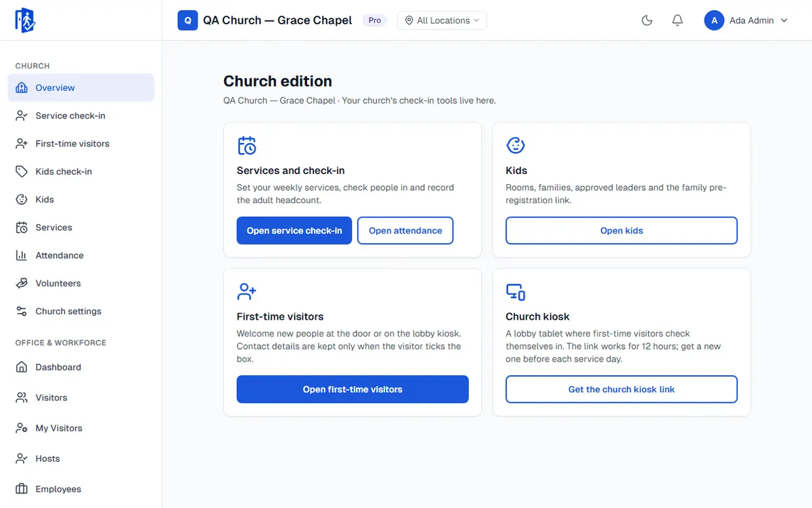Click the OFFICE & WORKFORCE section label

click(x=61, y=343)
